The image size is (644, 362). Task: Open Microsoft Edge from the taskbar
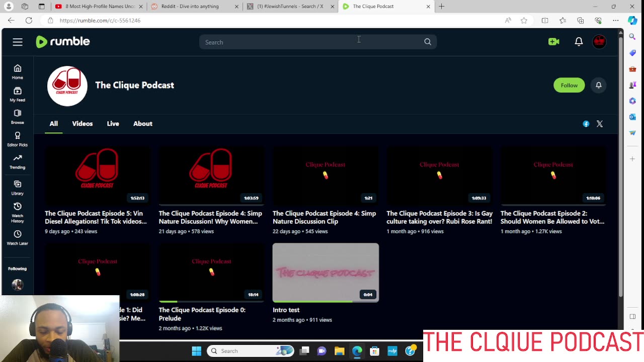click(x=357, y=351)
